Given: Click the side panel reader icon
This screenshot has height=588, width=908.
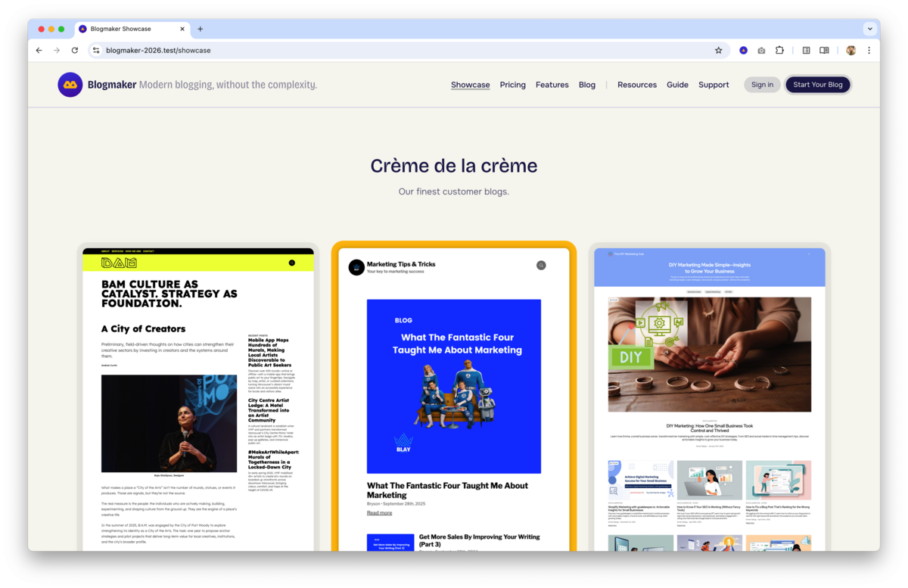Looking at the screenshot, I should pos(824,49).
